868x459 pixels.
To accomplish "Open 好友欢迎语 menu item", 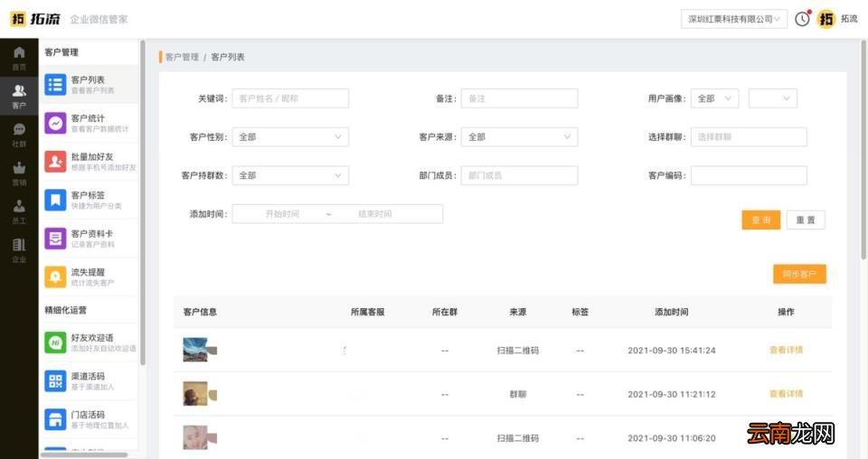I will [89, 342].
